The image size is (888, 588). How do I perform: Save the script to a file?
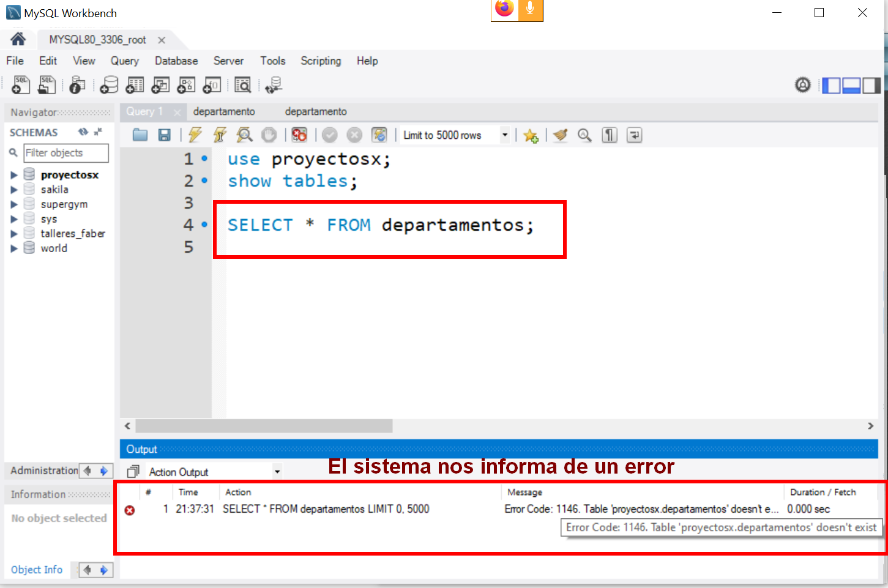coord(164,135)
